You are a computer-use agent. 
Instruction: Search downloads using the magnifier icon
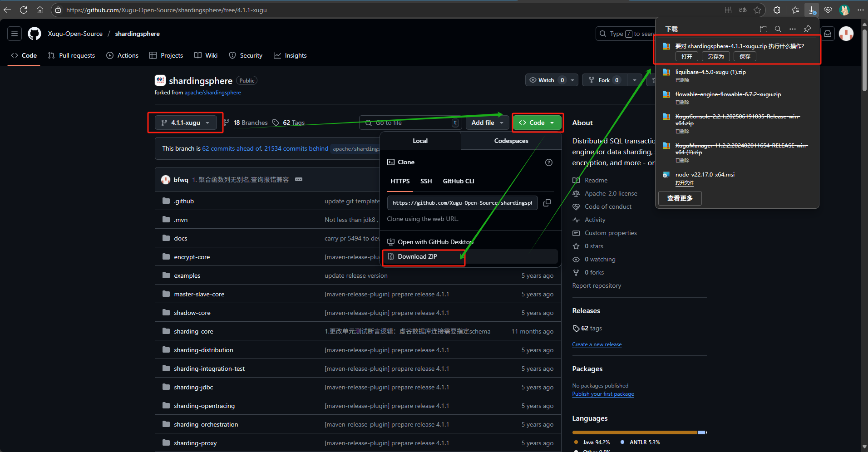pos(778,29)
